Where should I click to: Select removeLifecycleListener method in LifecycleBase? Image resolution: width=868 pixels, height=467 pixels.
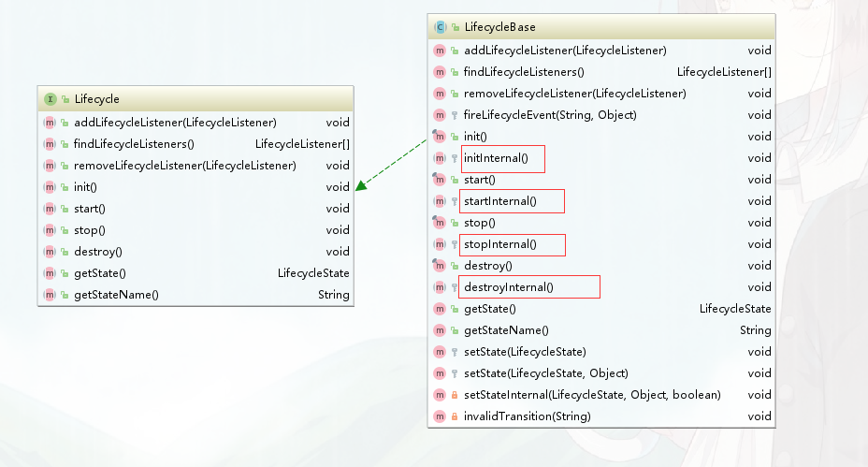574,94
